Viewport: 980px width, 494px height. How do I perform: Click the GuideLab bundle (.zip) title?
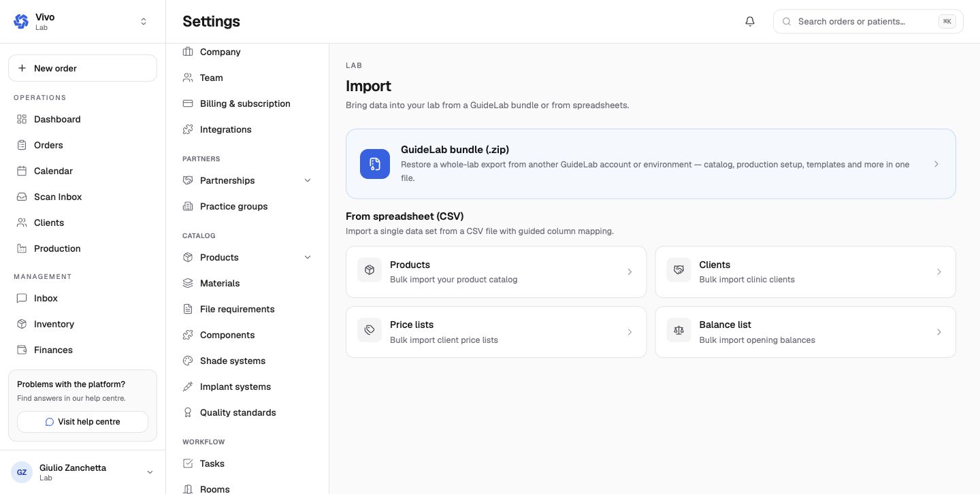[455, 150]
